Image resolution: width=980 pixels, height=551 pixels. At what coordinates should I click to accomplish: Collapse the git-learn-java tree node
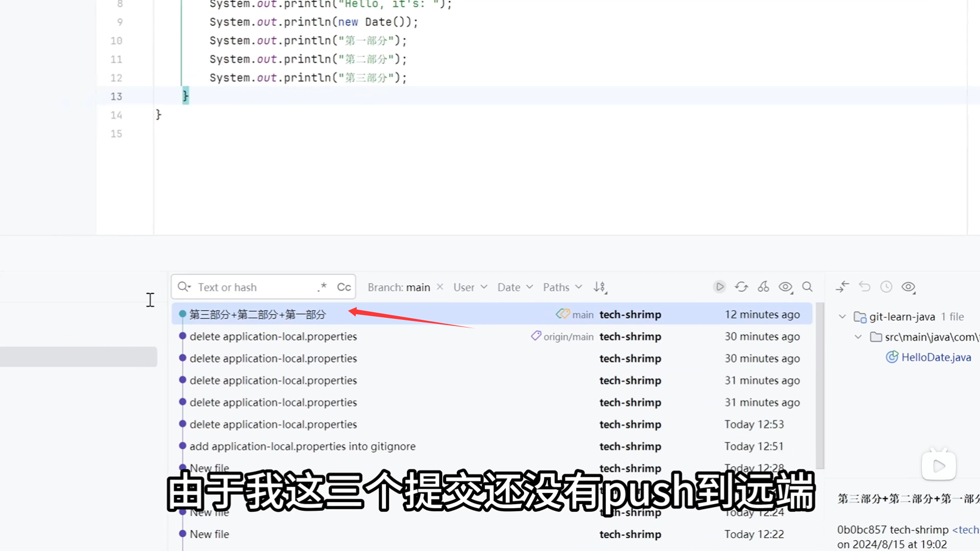(x=842, y=317)
